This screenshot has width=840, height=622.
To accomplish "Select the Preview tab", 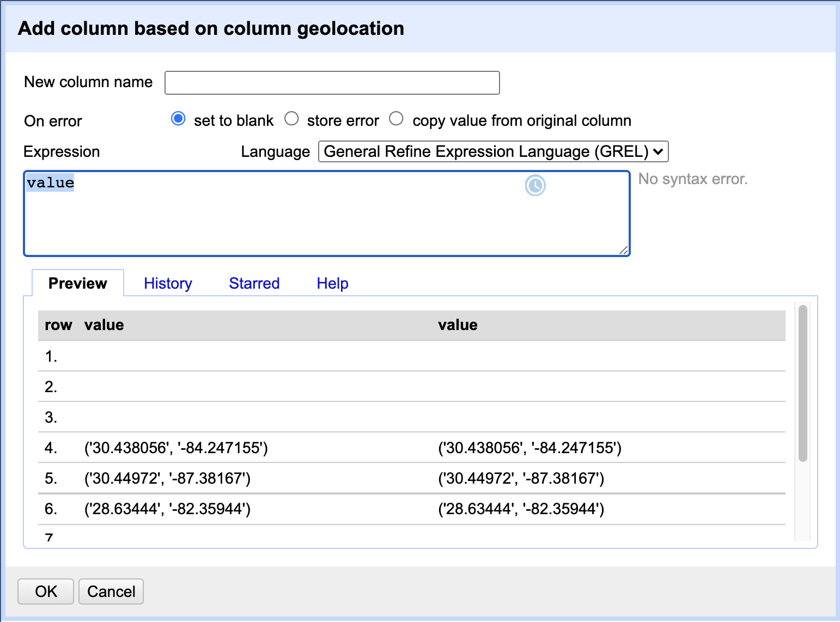I will [77, 283].
